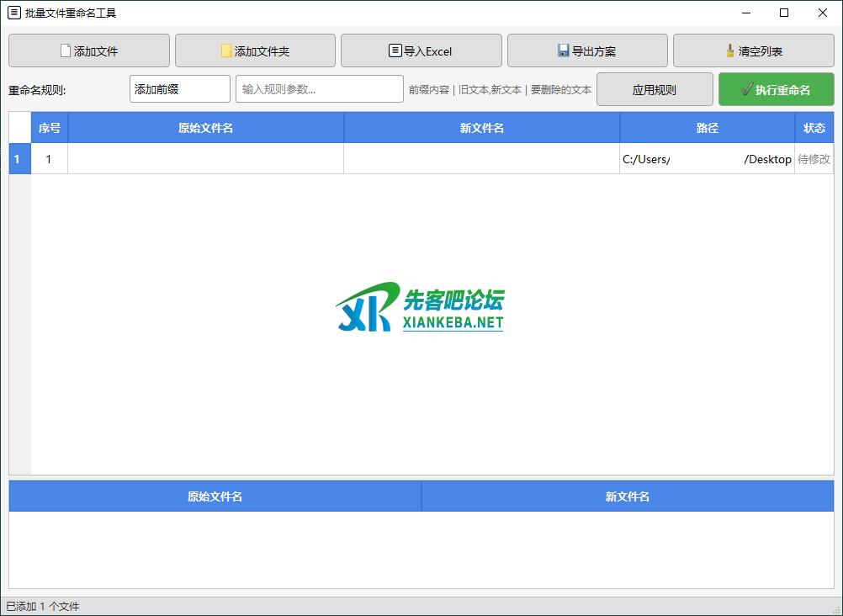Click the upper 新文件名 column header
This screenshot has height=616, width=843.
481,128
